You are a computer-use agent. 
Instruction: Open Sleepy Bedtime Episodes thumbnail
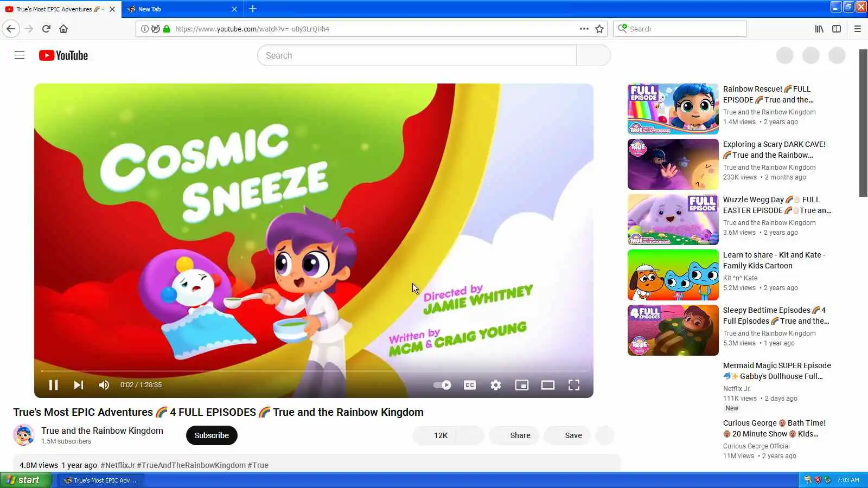(x=673, y=330)
